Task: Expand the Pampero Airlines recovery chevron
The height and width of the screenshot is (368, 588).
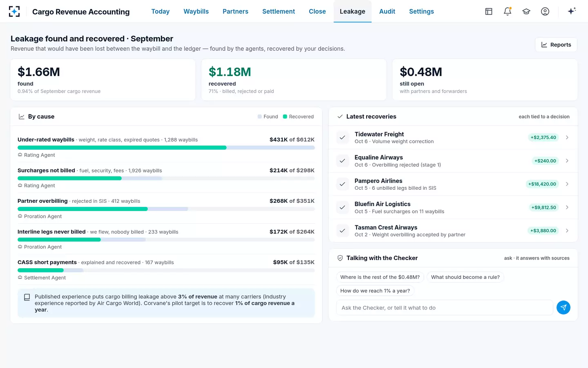Action: click(x=567, y=184)
